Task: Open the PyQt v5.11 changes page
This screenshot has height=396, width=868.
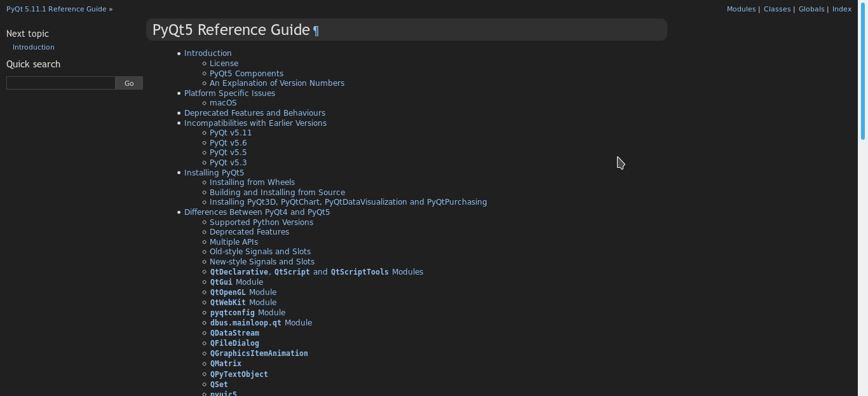Action: point(231,132)
